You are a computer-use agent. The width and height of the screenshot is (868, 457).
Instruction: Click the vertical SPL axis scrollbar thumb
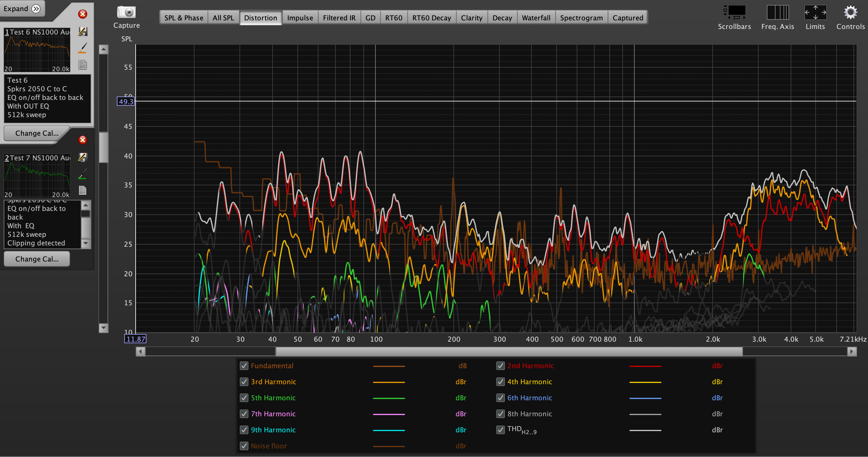pyautogui.click(x=104, y=147)
